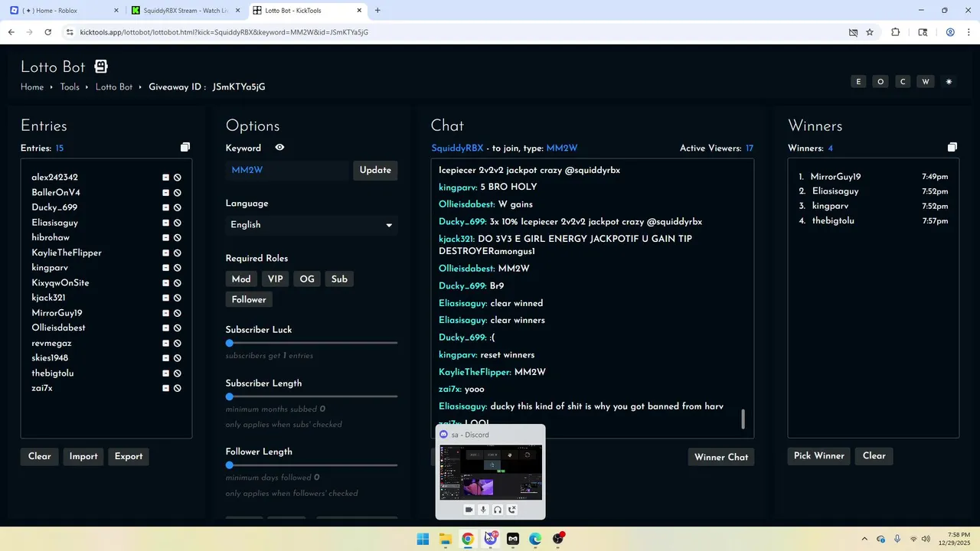The height and width of the screenshot is (551, 980).
Task: Toggle the O panel visibility button
Action: click(880, 82)
